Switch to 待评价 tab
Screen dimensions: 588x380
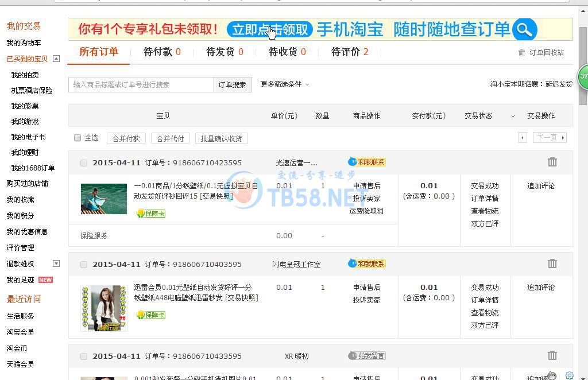click(x=350, y=52)
